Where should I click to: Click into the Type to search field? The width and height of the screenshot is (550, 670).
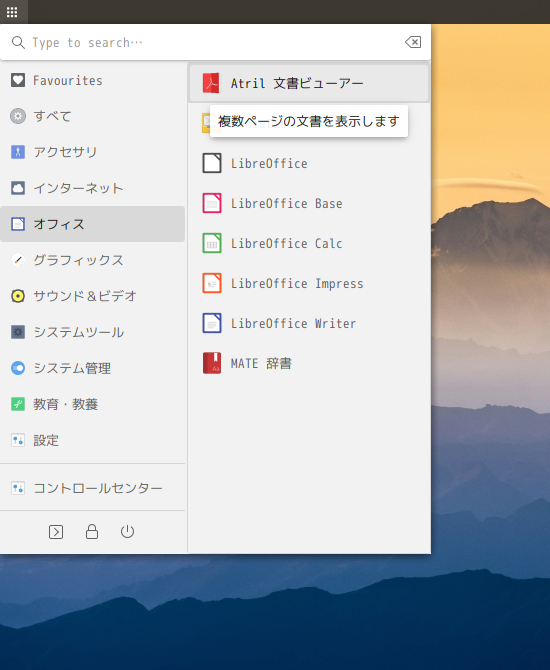[214, 42]
